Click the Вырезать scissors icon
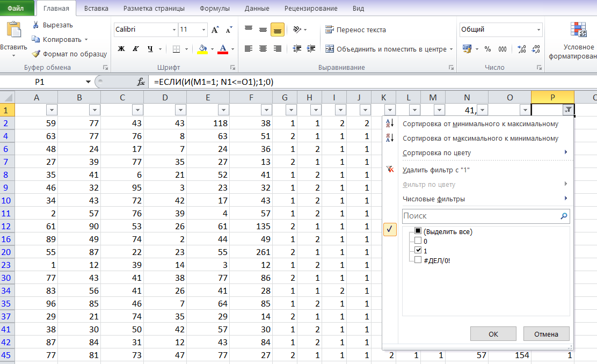The width and height of the screenshot is (597, 364). coord(36,25)
